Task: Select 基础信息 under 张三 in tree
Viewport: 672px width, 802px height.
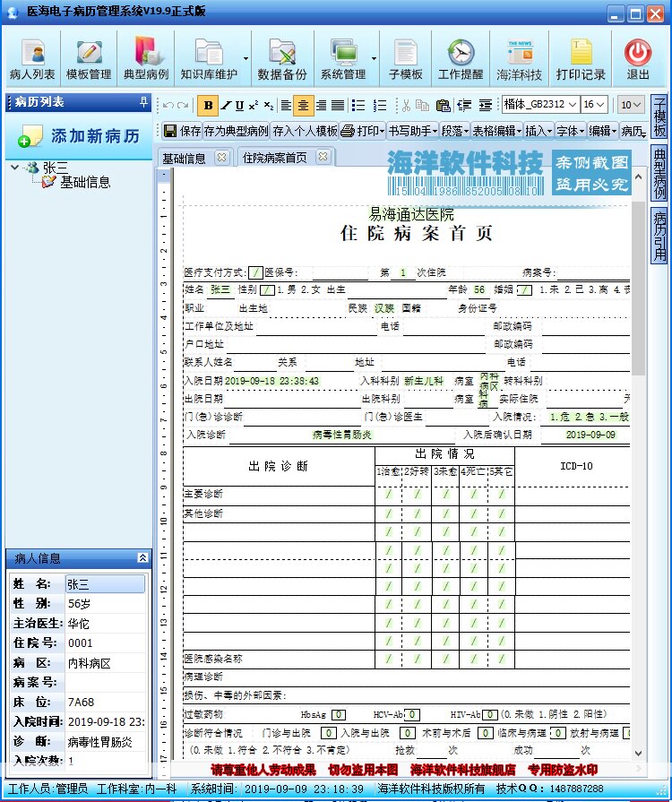Action: tap(85, 182)
